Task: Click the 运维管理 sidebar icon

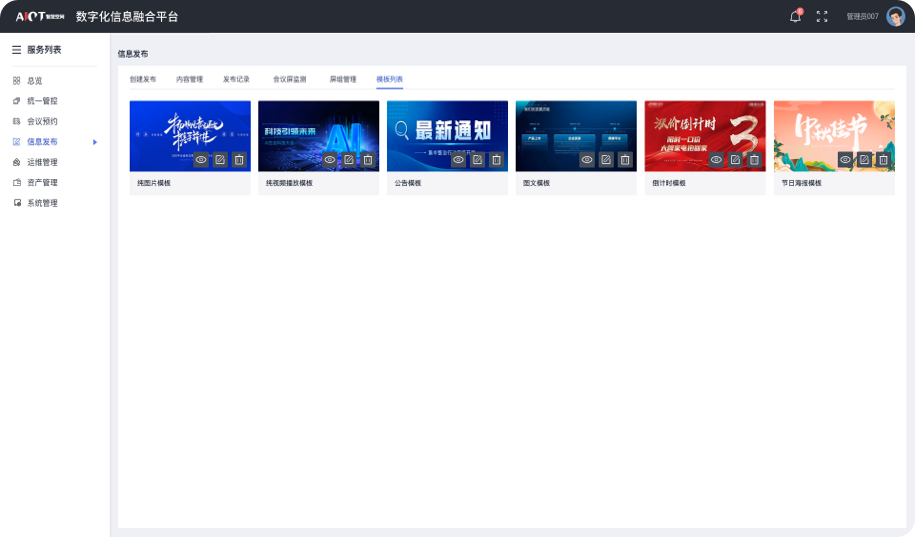Action: point(16,162)
